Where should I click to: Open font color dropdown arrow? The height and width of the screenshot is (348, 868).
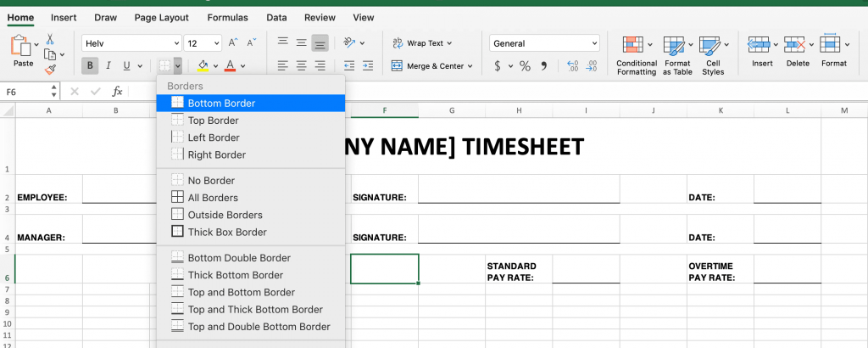242,66
